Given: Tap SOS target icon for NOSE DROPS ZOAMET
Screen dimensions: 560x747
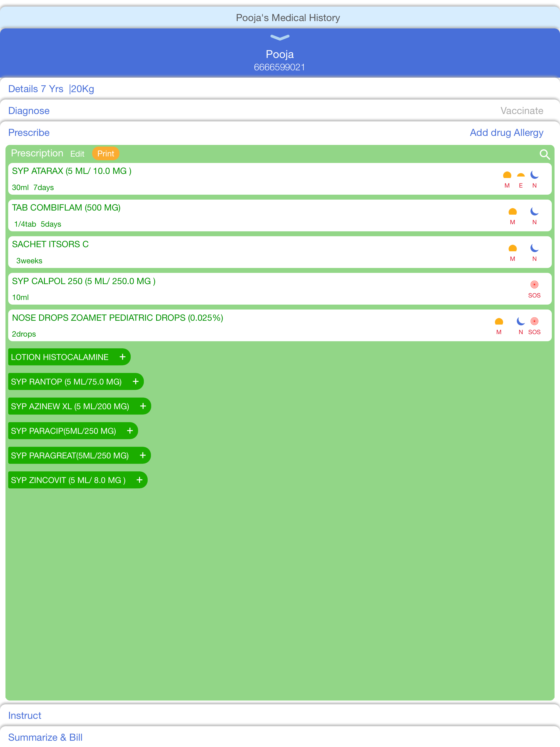Looking at the screenshot, I should coord(534,321).
